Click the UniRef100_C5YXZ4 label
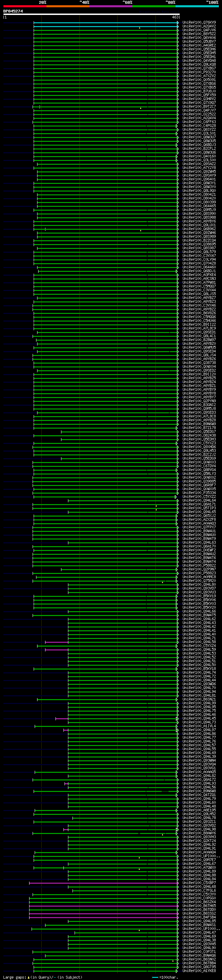The width and height of the screenshot is (222, 980). pyautogui.click(x=199, y=646)
